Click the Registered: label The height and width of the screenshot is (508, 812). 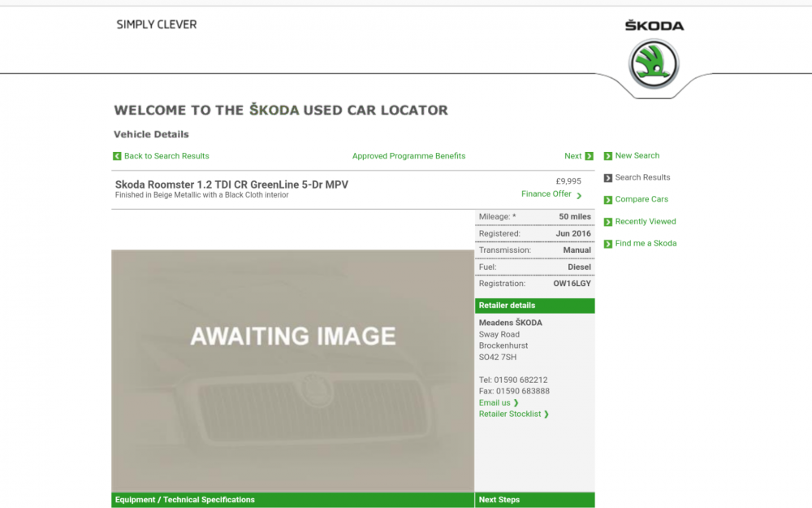pyautogui.click(x=499, y=233)
